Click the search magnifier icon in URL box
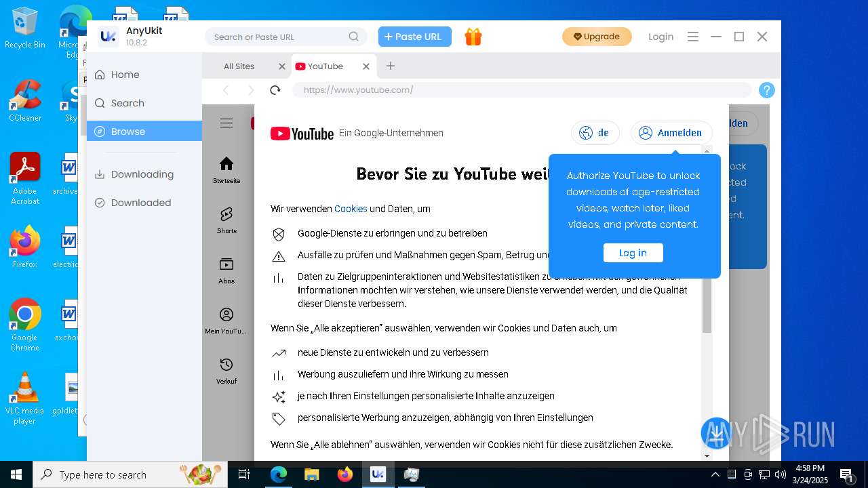 [354, 37]
